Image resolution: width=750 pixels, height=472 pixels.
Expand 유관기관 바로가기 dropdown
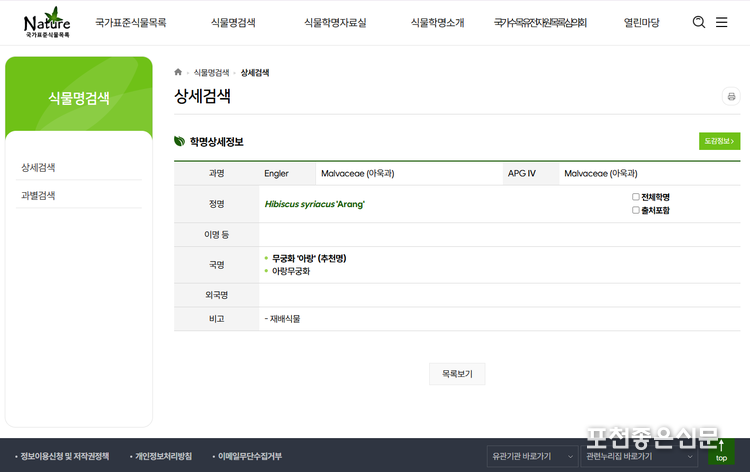pos(531,456)
